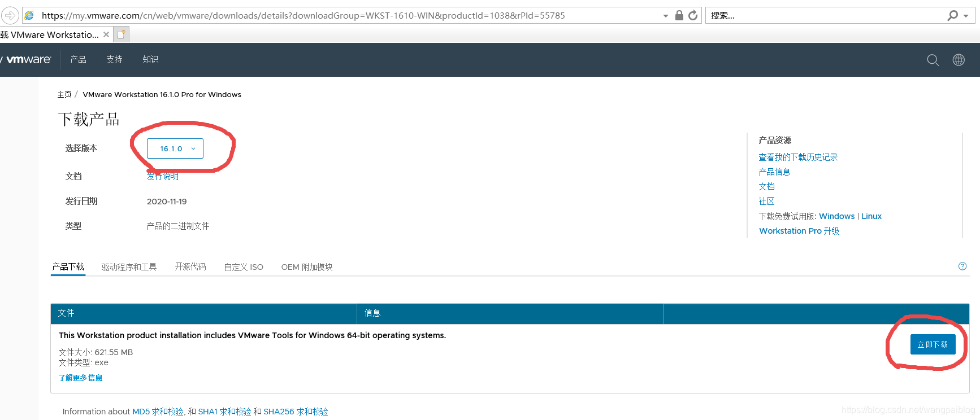Switch to the 自定义 ISO tab
The height and width of the screenshot is (420, 980).
(244, 267)
